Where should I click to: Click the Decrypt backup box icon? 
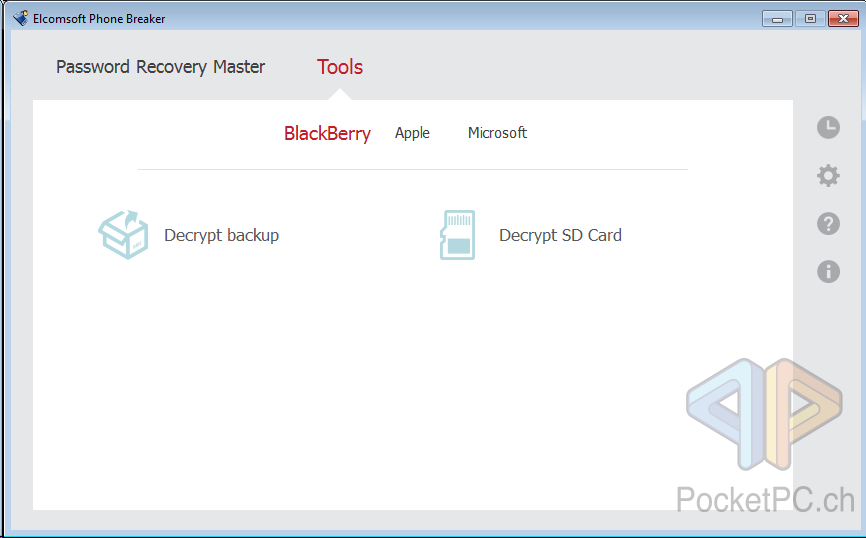tap(123, 234)
